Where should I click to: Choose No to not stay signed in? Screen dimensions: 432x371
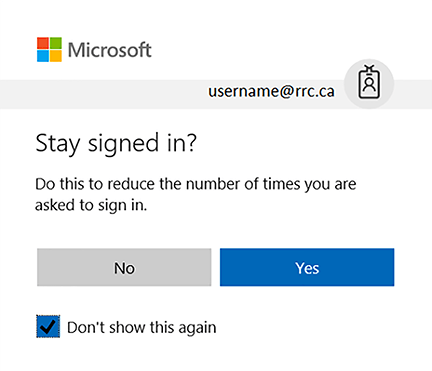124,267
